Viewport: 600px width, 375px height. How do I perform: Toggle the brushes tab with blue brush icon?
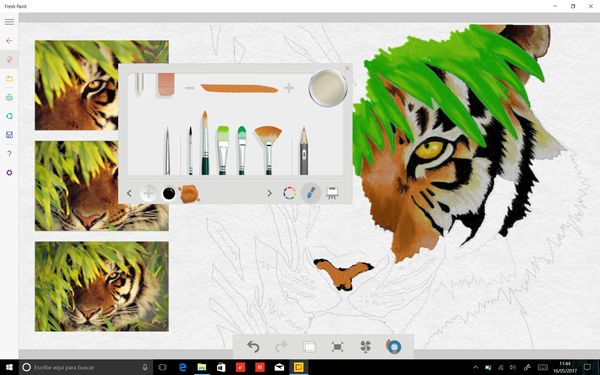(310, 193)
